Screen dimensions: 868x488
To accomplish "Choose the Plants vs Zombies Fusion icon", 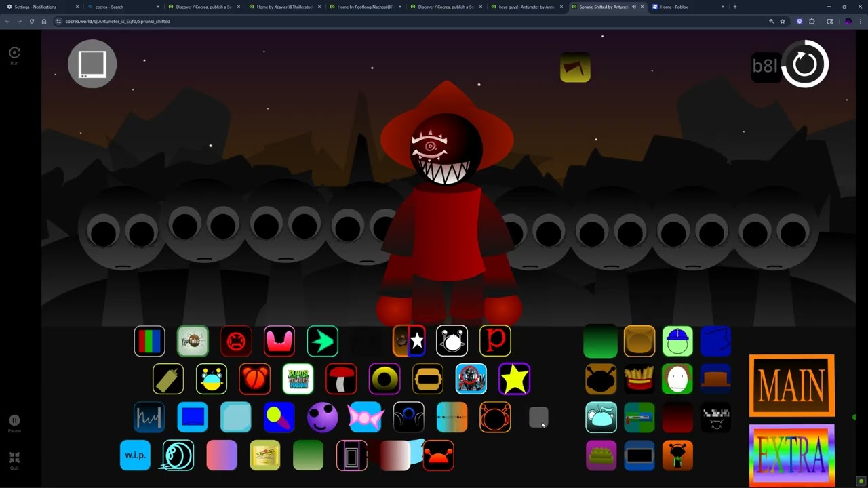I will tap(298, 379).
